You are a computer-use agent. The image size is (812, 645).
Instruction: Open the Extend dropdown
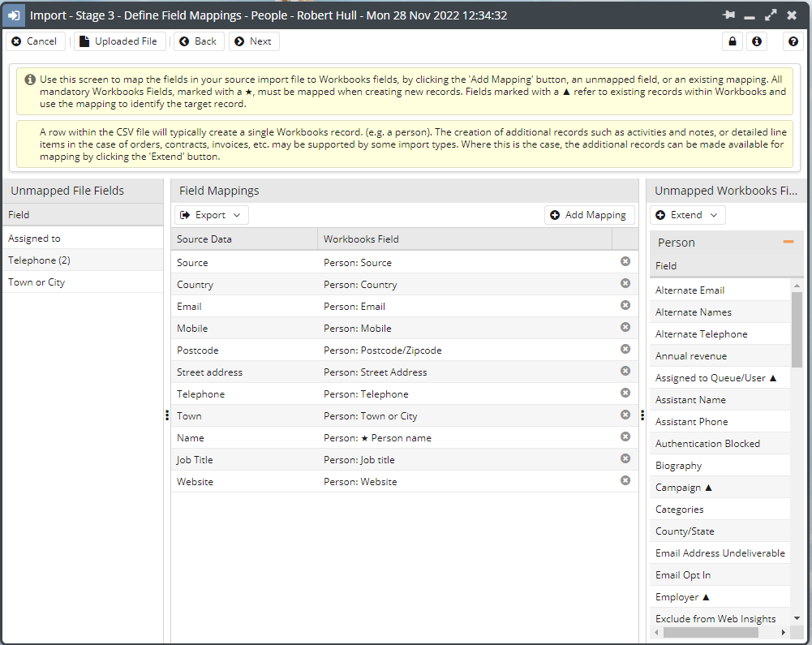(x=687, y=215)
